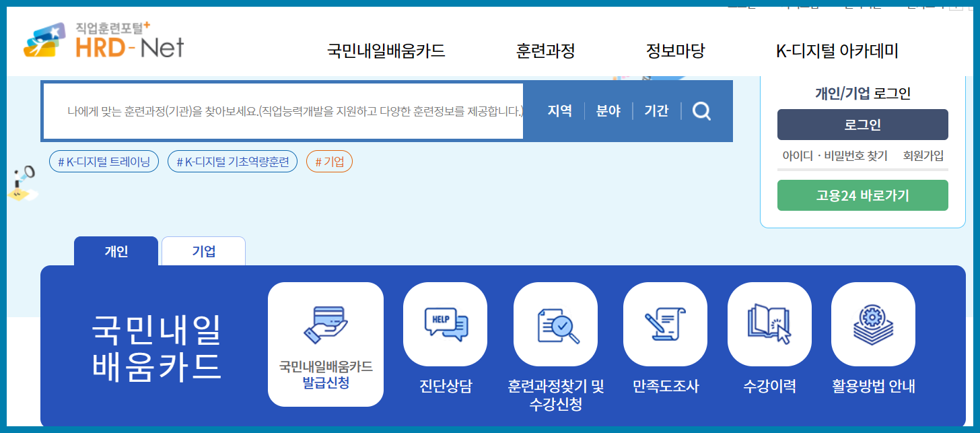Select the orange #기업 tag
The height and width of the screenshot is (433, 980).
[x=329, y=162]
